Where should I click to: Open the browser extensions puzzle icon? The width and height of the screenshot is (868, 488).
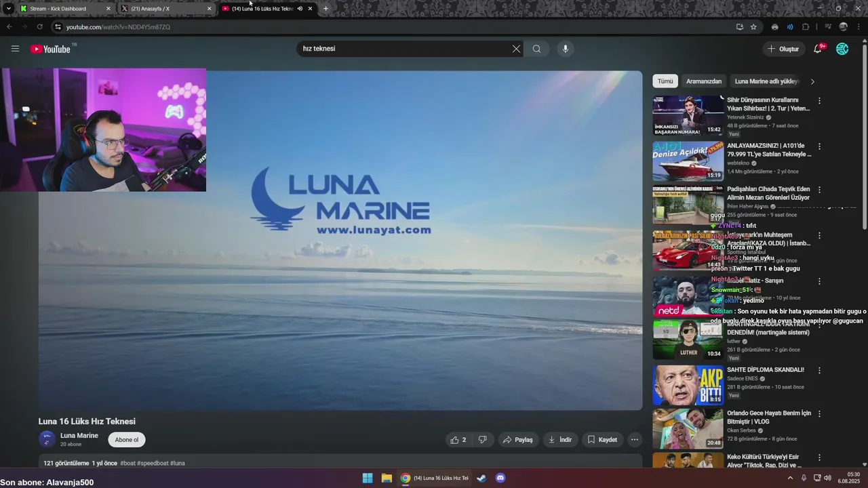806,27
